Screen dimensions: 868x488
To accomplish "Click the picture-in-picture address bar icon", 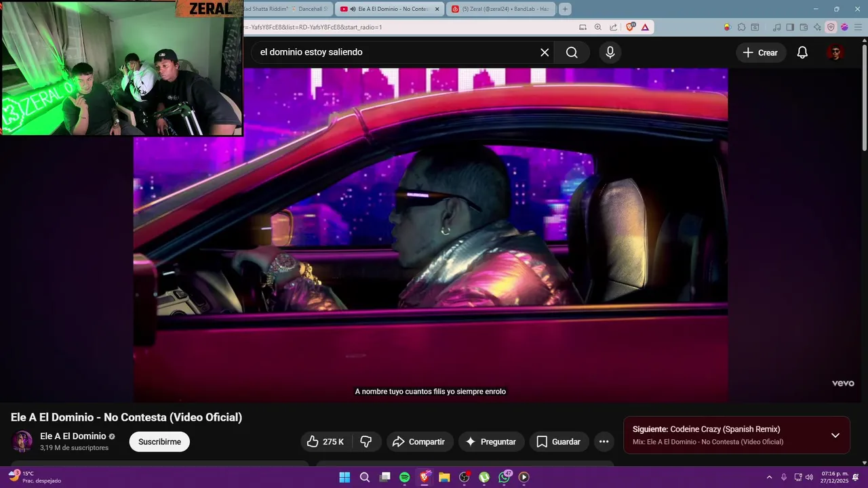I will pyautogui.click(x=583, y=27).
